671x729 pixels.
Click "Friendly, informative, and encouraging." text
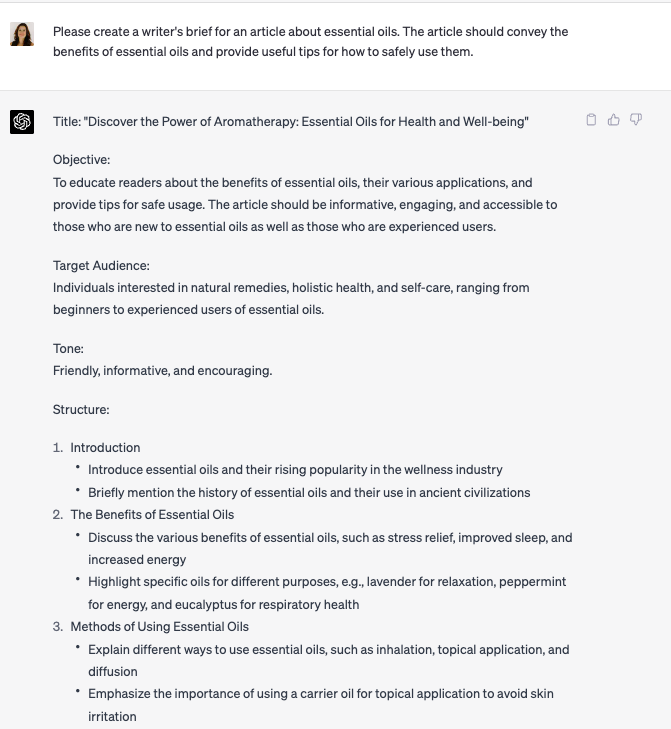click(x=163, y=371)
